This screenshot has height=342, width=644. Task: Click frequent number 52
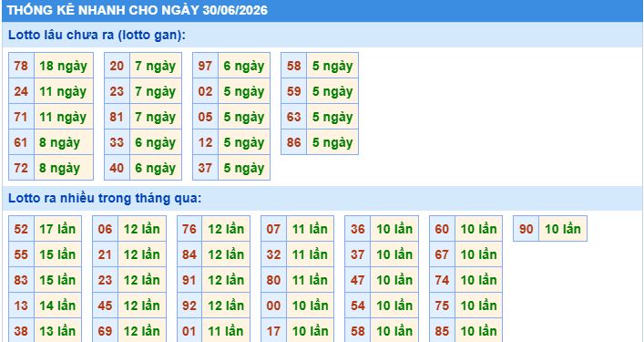pyautogui.click(x=21, y=229)
